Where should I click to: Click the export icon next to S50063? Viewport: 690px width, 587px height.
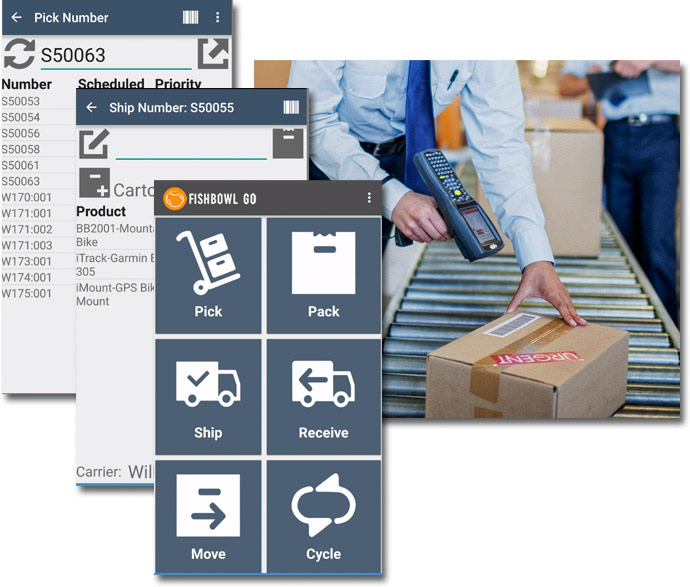coord(213,54)
